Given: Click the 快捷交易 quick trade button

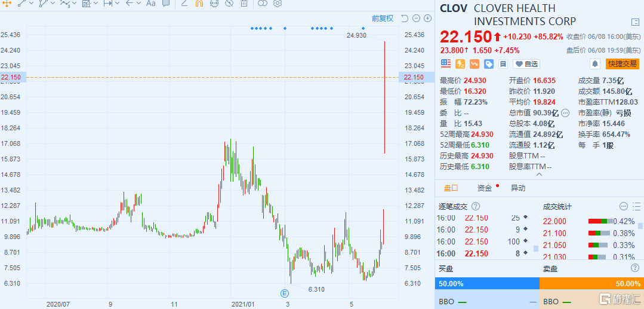Looking at the screenshot, I should coord(623,64).
